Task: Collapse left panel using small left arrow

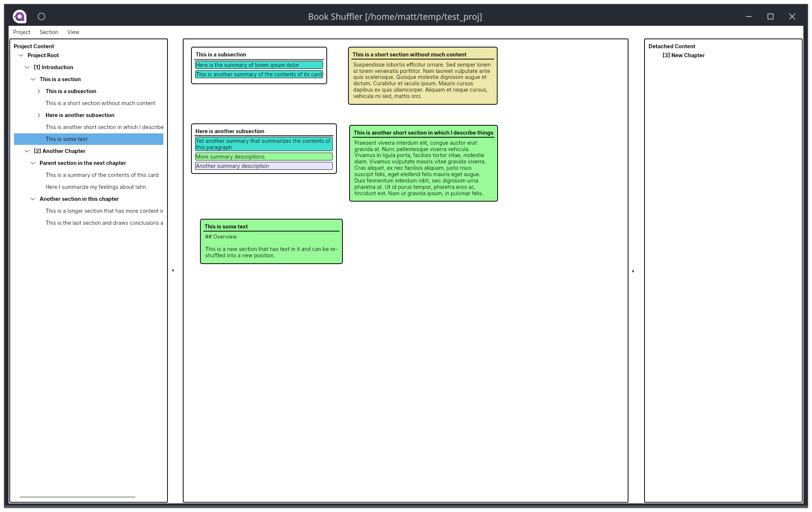Action: [173, 270]
